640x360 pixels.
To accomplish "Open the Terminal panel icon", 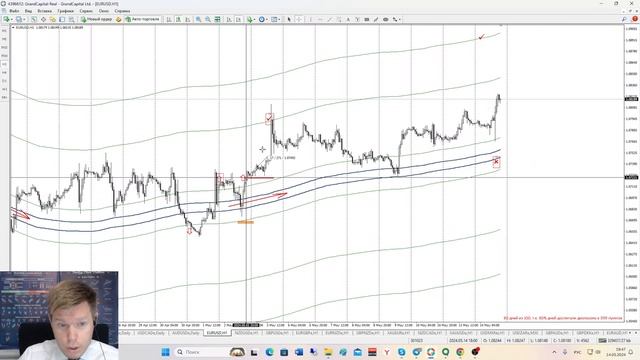I will click(x=62, y=19).
